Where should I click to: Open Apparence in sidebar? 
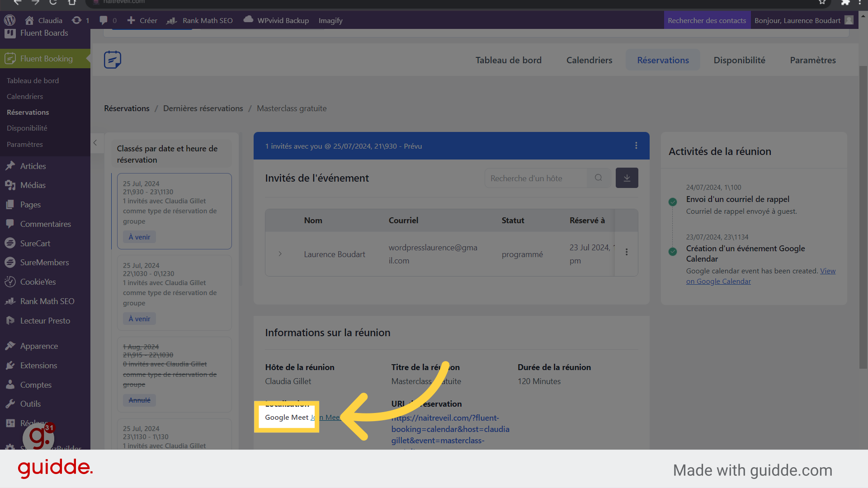pos(39,346)
